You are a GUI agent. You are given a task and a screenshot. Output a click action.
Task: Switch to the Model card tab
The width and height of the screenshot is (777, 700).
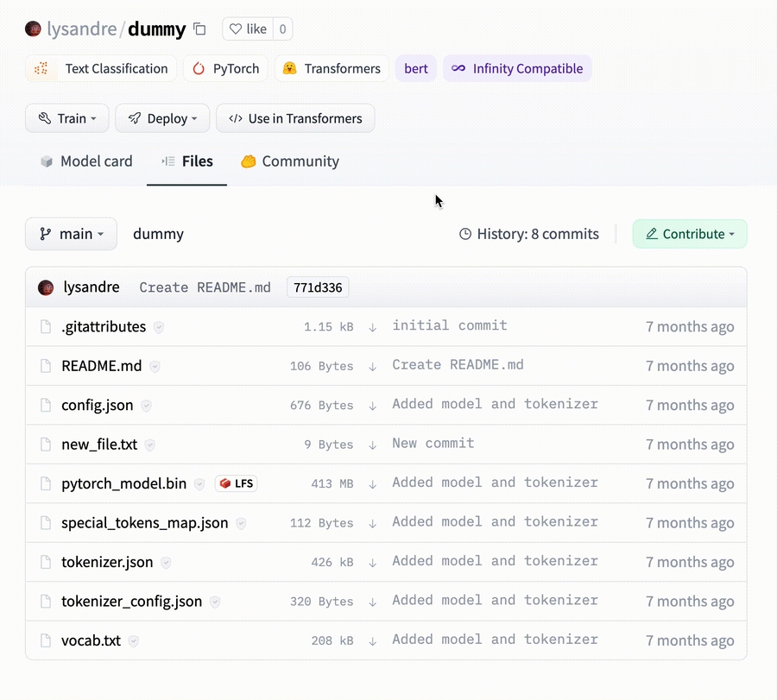86,161
